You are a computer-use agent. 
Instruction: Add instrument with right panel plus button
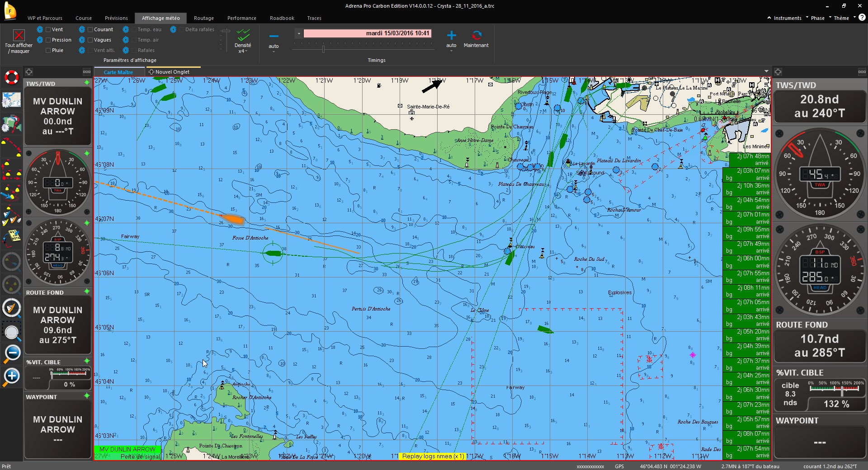pos(778,72)
